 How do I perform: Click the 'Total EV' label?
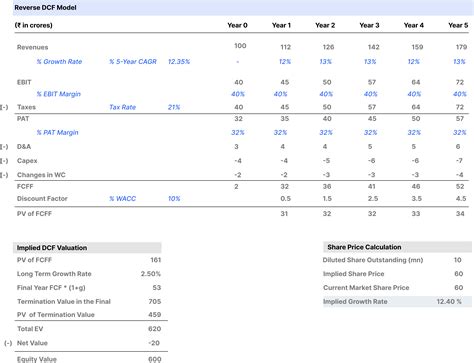pos(30,329)
